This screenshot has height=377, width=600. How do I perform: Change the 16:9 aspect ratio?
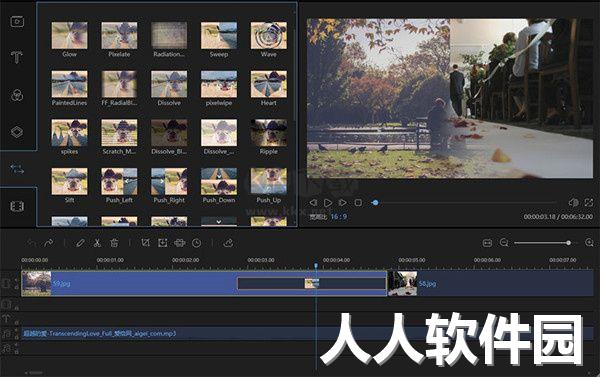339,217
